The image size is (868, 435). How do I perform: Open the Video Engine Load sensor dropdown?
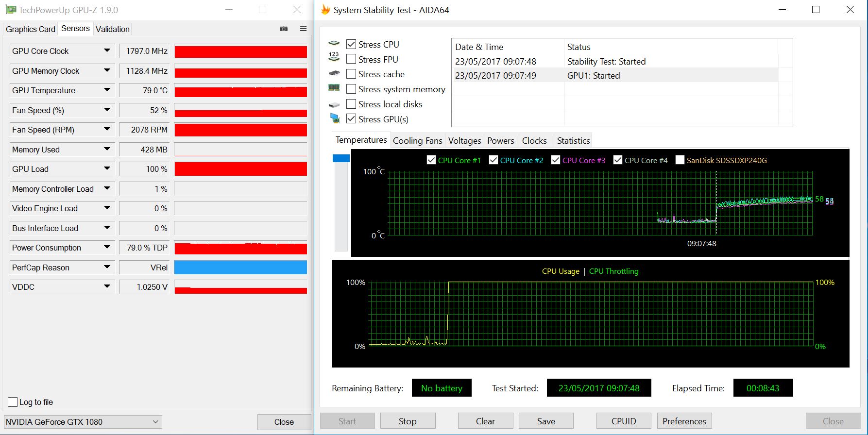tap(107, 208)
